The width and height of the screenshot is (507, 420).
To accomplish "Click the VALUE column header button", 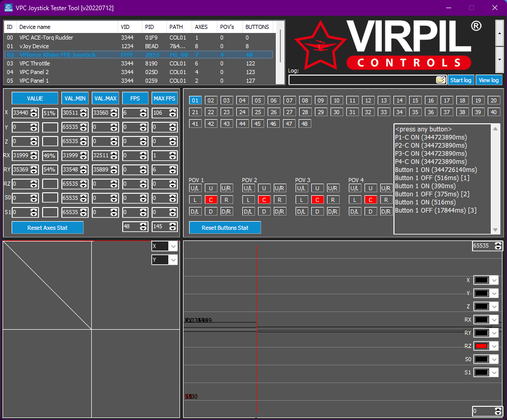I will tap(35, 98).
